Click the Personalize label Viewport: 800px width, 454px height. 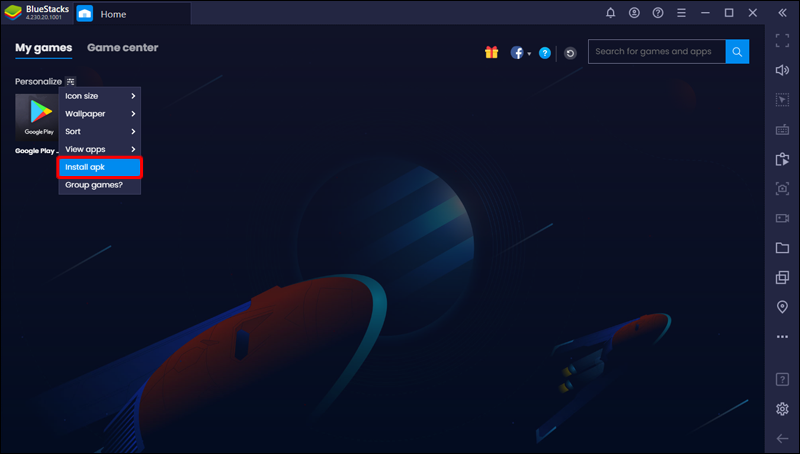pos(38,82)
